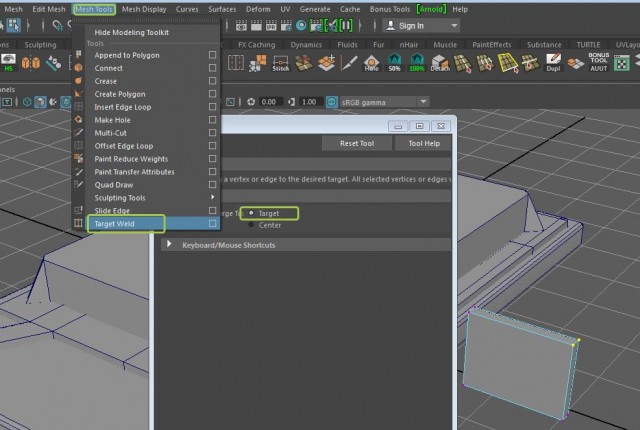Click the Append to Polygon menu icon
The width and height of the screenshot is (640, 430).
click(x=78, y=55)
